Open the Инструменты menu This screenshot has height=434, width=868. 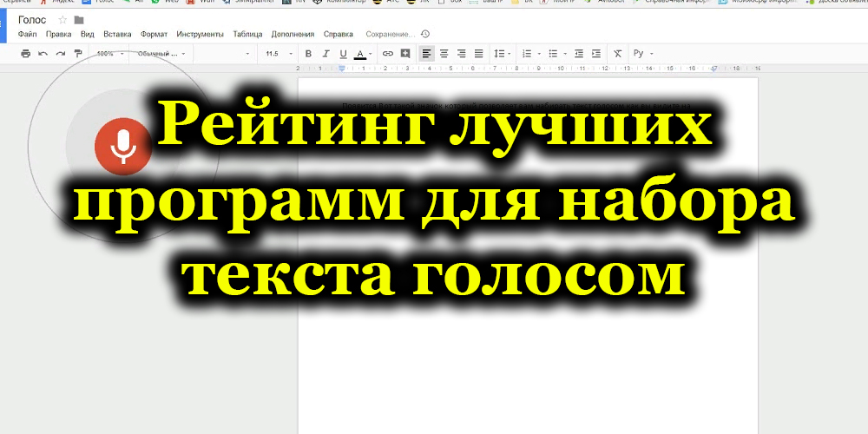(x=200, y=34)
